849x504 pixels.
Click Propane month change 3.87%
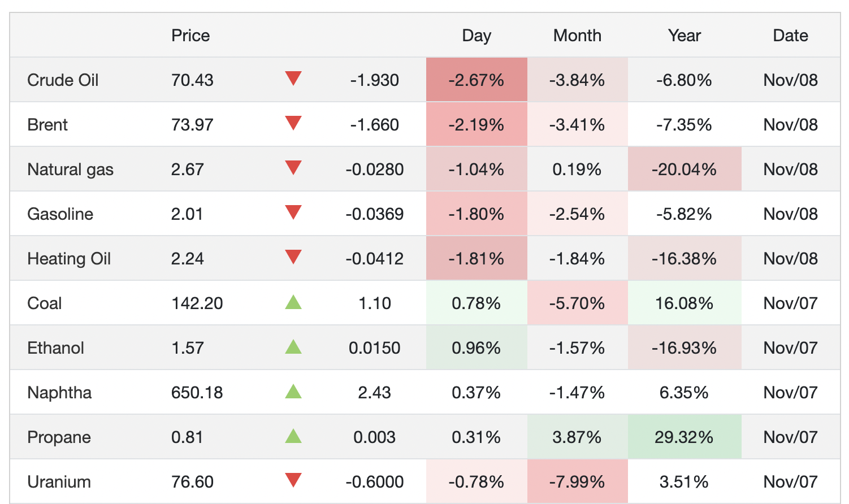(x=577, y=437)
